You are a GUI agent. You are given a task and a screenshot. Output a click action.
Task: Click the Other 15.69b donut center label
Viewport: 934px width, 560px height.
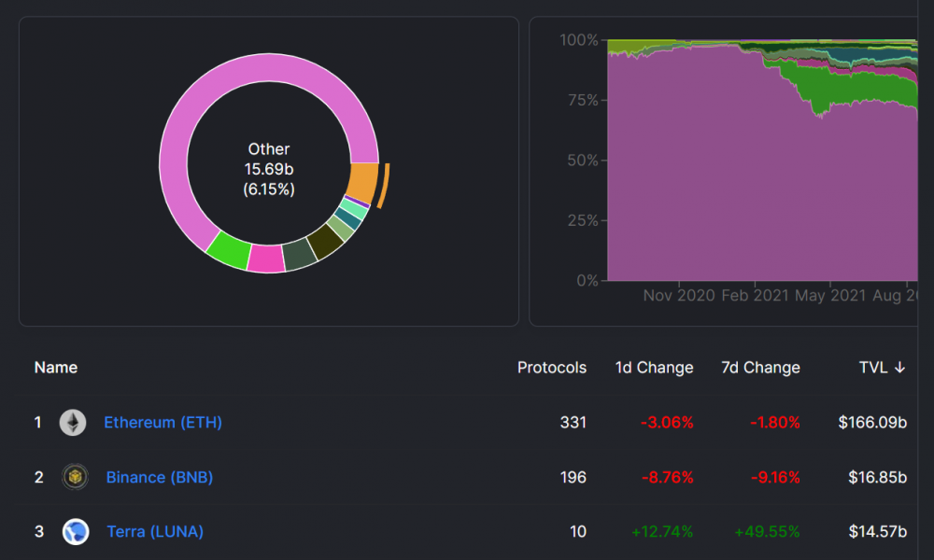pos(269,169)
